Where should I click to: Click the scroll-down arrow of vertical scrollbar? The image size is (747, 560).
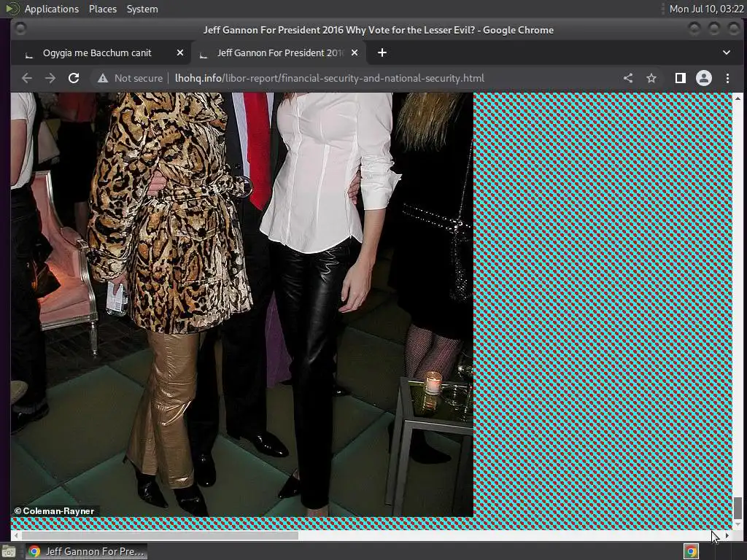click(x=738, y=525)
